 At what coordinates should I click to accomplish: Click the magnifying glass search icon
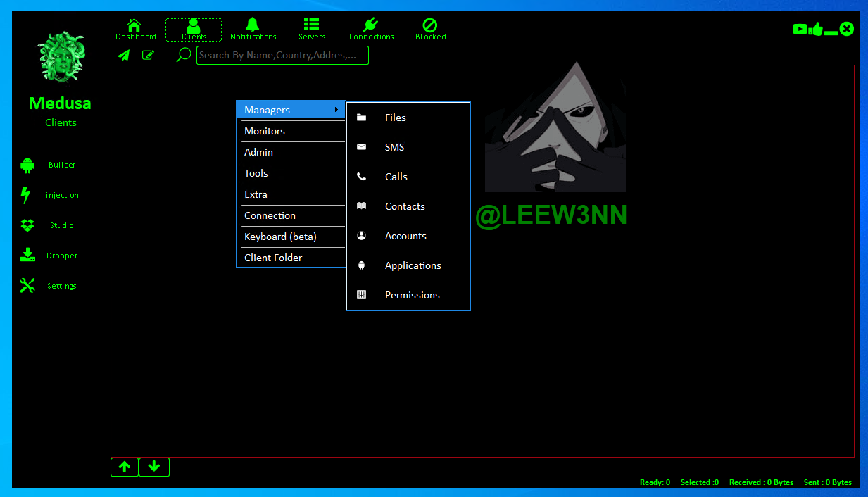click(184, 55)
